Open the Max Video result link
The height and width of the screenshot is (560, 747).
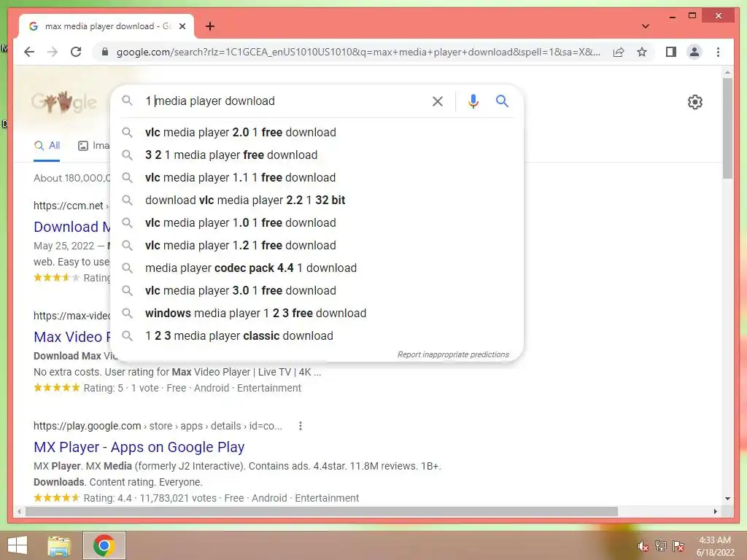(72, 337)
